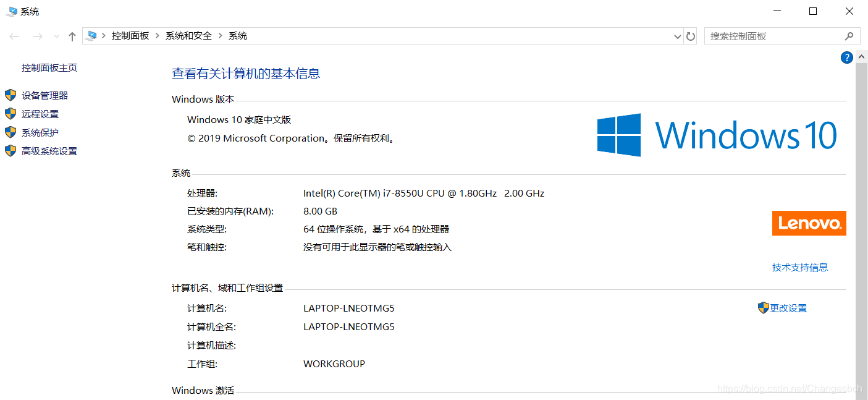The height and width of the screenshot is (400, 868).
Task: Open 设备管理器 link
Action: tap(44, 95)
